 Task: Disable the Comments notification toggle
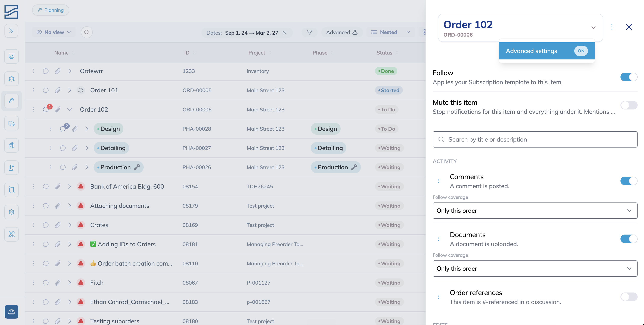coord(629,181)
